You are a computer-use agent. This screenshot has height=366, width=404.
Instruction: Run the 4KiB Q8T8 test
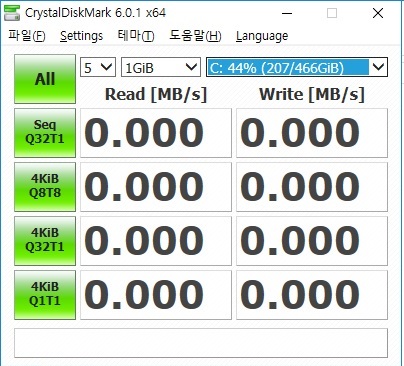45,187
